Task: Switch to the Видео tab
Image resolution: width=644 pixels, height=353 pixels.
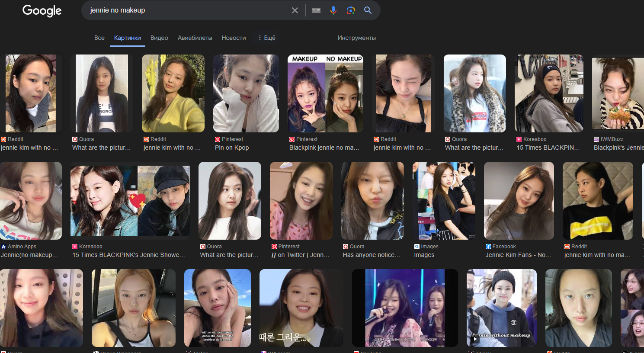Action: [159, 38]
